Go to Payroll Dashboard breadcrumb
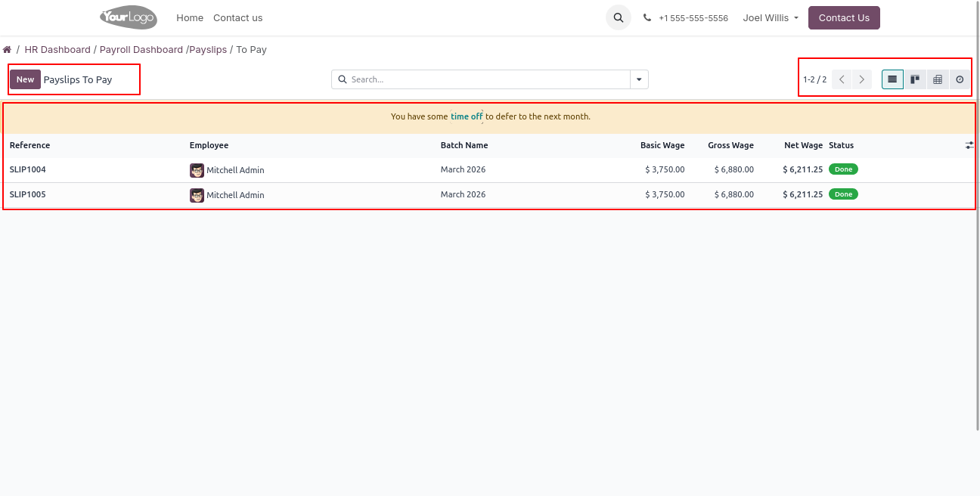This screenshot has height=496, width=980. [x=141, y=50]
